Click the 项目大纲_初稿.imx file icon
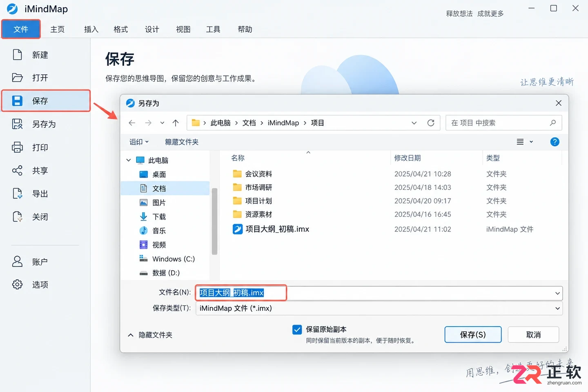Image resolution: width=588 pixels, height=392 pixels. [237, 229]
